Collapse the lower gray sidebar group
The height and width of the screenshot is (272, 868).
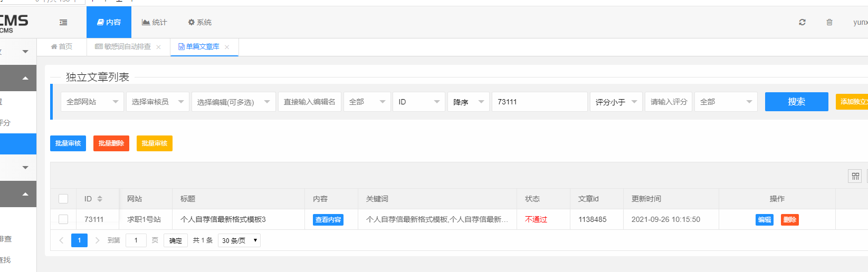pos(25,195)
